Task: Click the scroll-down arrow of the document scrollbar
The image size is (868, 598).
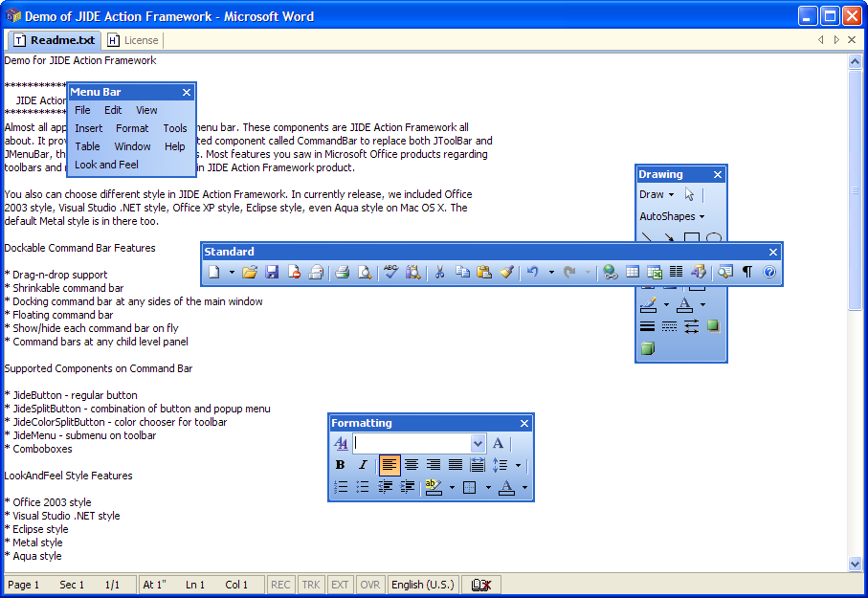Action: tap(856, 565)
